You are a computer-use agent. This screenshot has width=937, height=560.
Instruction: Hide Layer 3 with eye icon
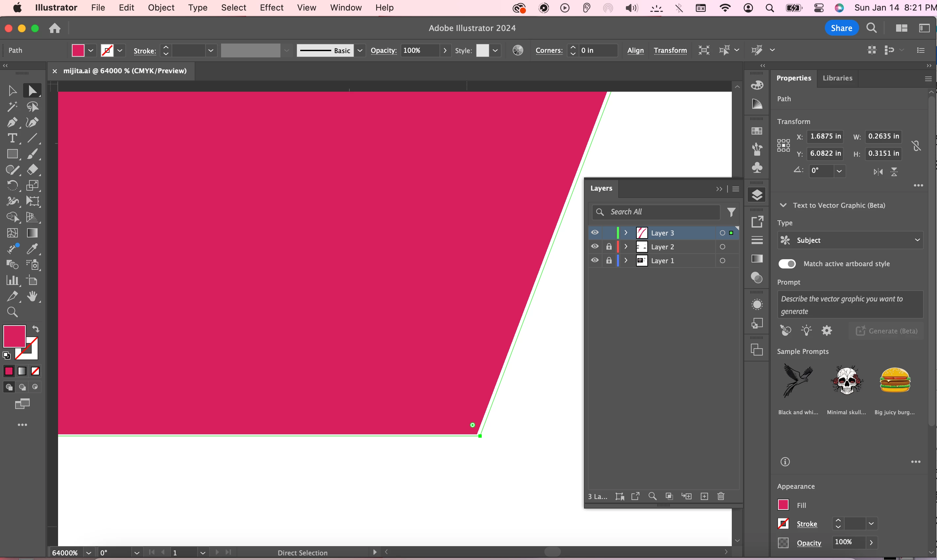click(x=595, y=233)
